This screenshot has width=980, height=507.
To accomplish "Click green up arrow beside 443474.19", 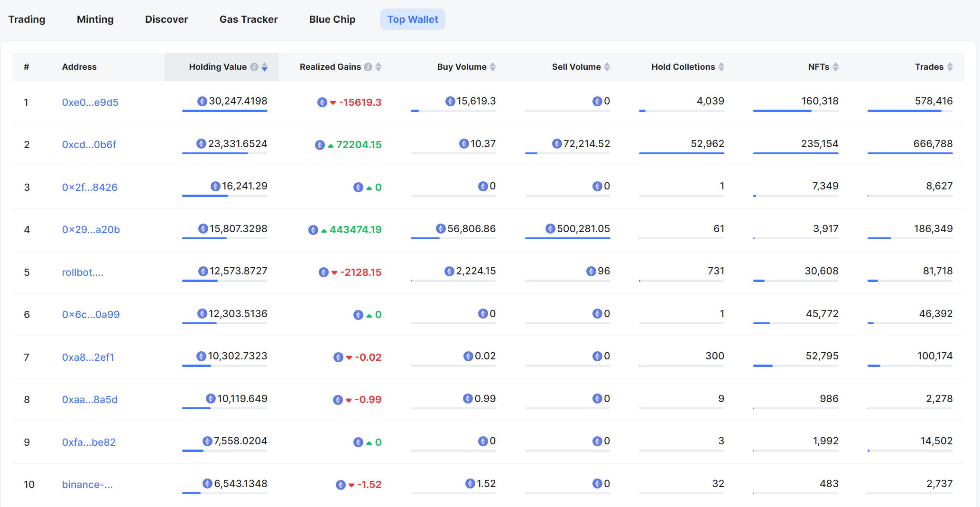I will coord(324,230).
